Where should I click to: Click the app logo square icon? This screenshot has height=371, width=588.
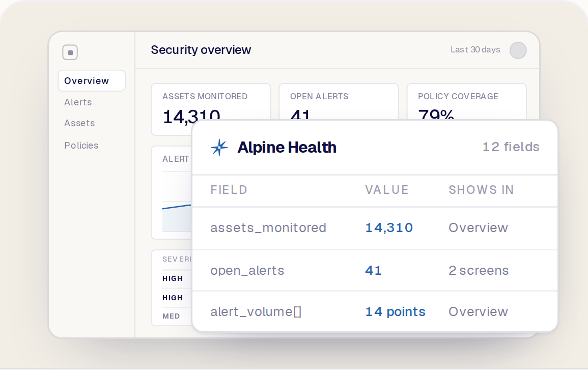70,52
